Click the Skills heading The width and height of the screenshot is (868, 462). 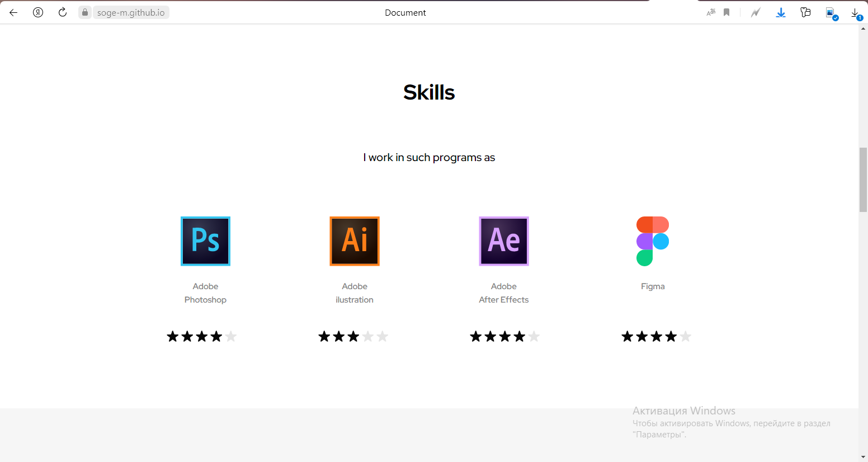click(429, 92)
